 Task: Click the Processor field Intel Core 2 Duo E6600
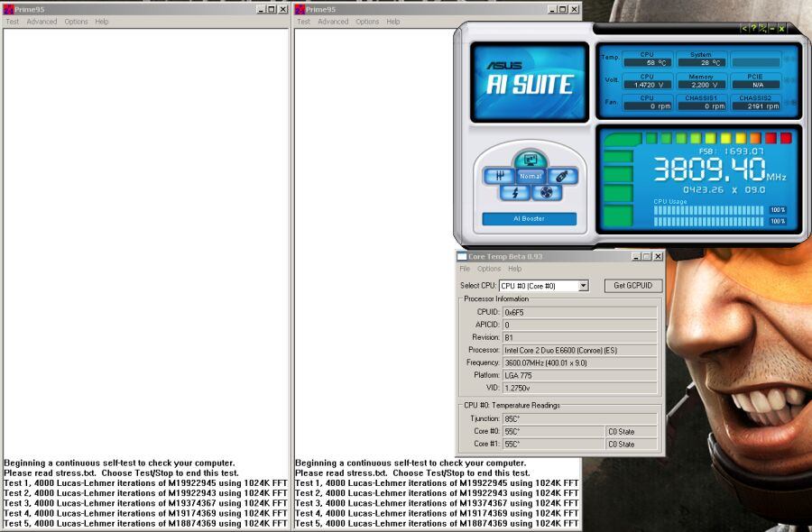[x=579, y=351]
